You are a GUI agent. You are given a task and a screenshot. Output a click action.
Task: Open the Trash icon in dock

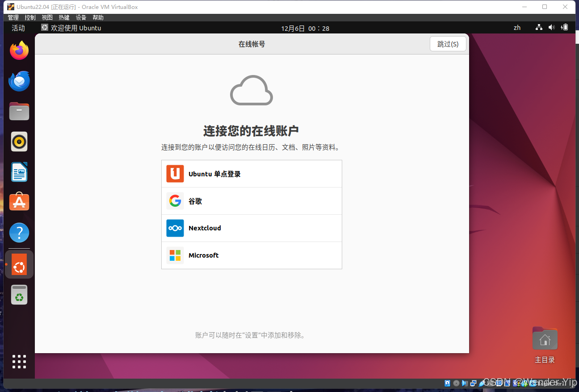coord(19,295)
